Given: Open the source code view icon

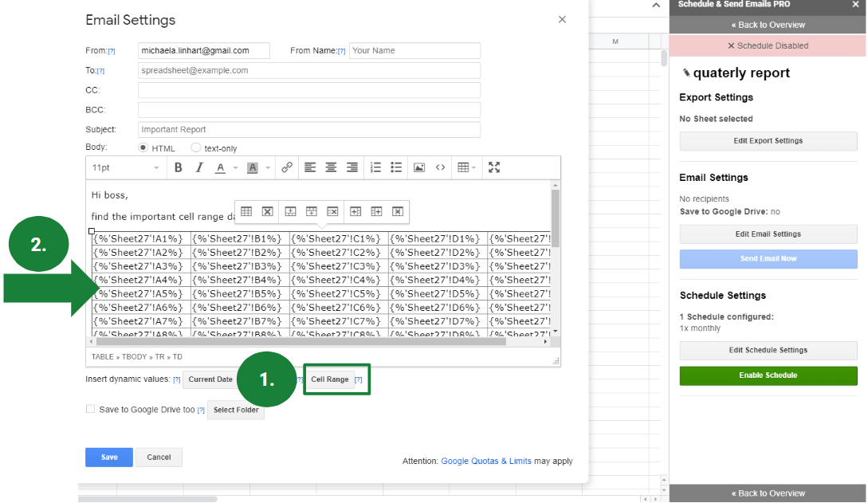Looking at the screenshot, I should tap(440, 167).
